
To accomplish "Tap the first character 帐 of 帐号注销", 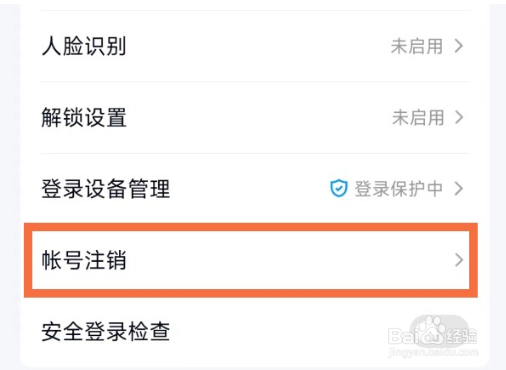I will tap(51, 260).
